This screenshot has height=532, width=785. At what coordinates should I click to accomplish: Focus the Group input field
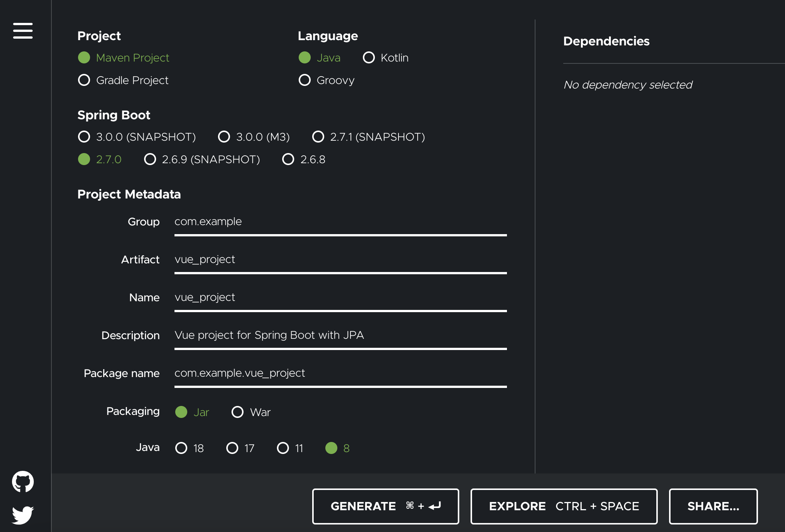[x=341, y=222]
